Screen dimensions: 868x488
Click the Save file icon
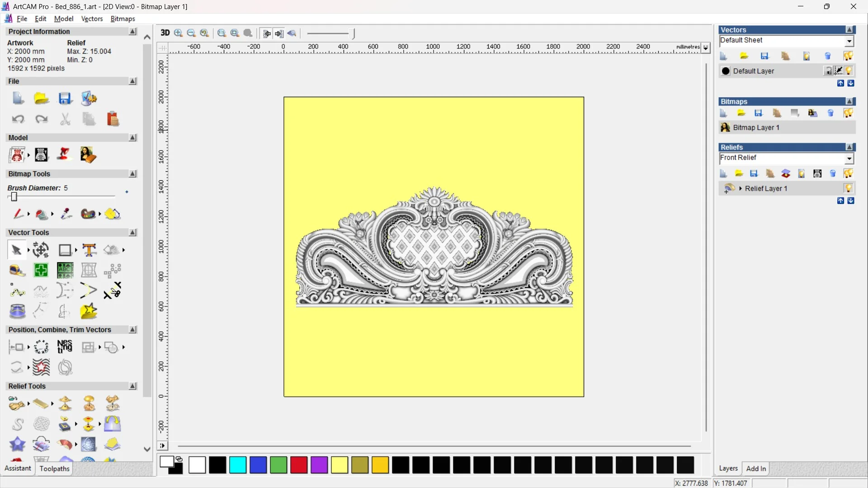tap(65, 99)
